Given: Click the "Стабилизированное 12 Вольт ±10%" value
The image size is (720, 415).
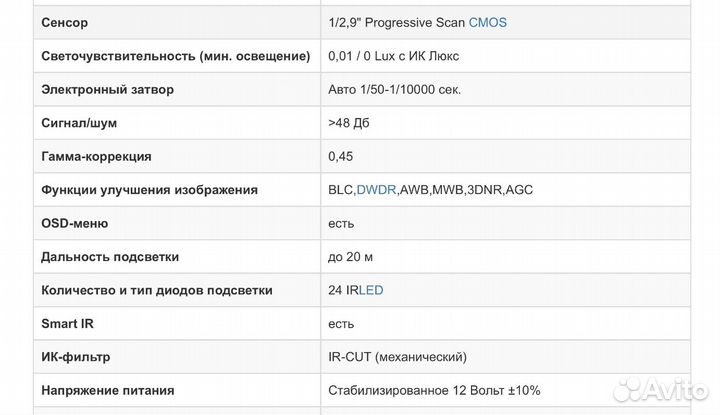Looking at the screenshot, I should point(433,391).
